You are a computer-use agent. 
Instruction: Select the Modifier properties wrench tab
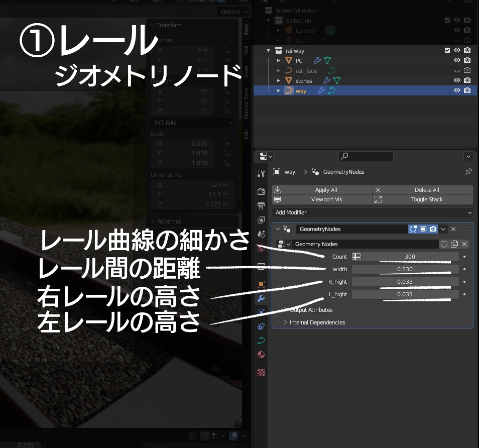coord(261,298)
